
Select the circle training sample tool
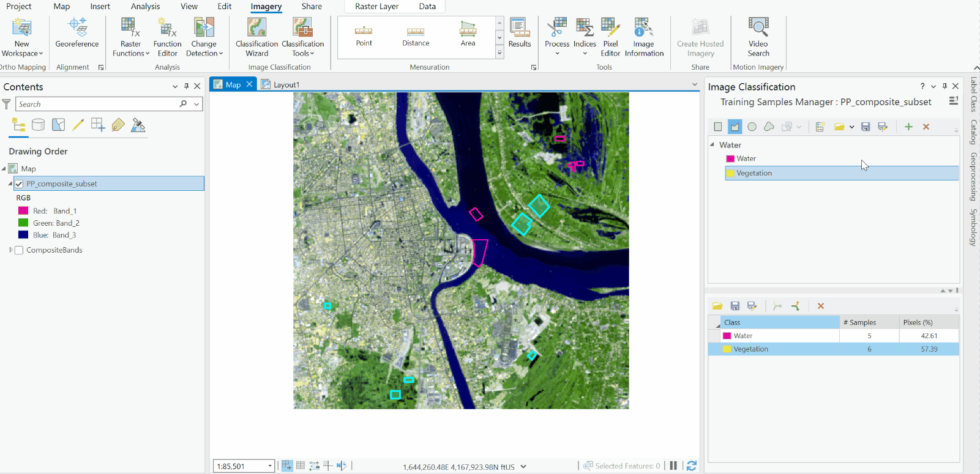pos(752,127)
